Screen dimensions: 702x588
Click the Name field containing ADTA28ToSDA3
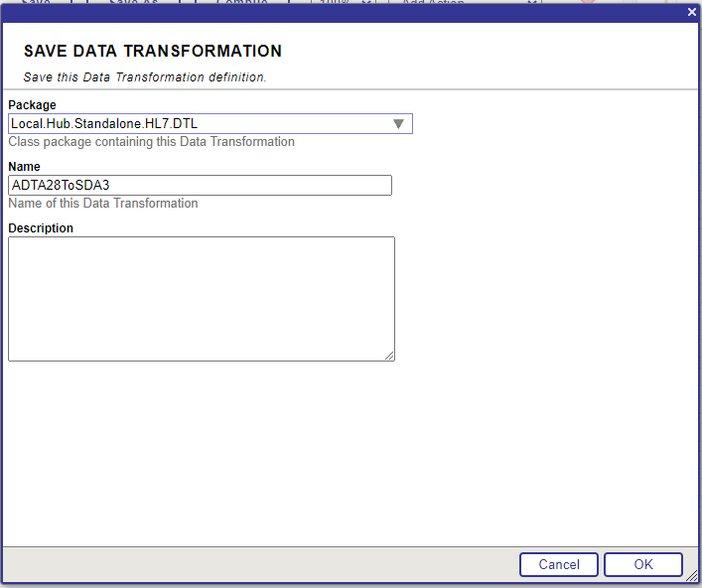200,185
